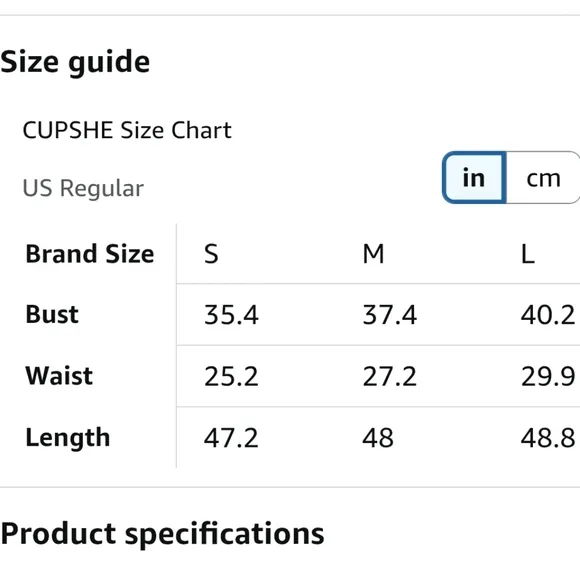Image resolution: width=580 pixels, height=580 pixels.
Task: Click the US Regular label
Action: (83, 188)
